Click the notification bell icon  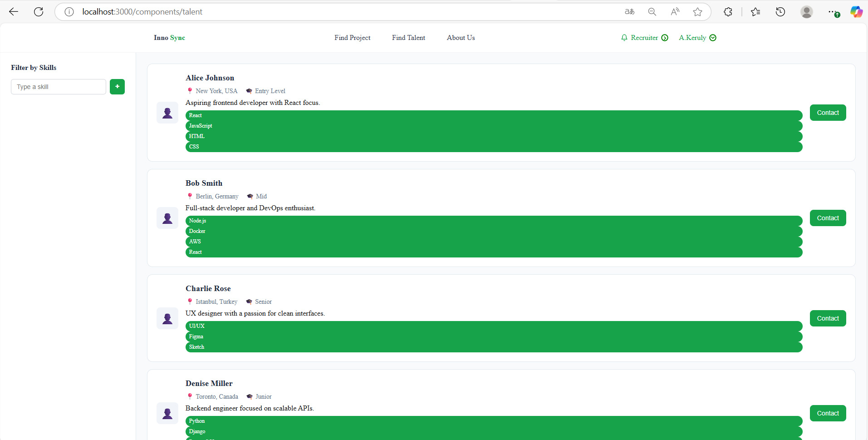click(x=625, y=38)
